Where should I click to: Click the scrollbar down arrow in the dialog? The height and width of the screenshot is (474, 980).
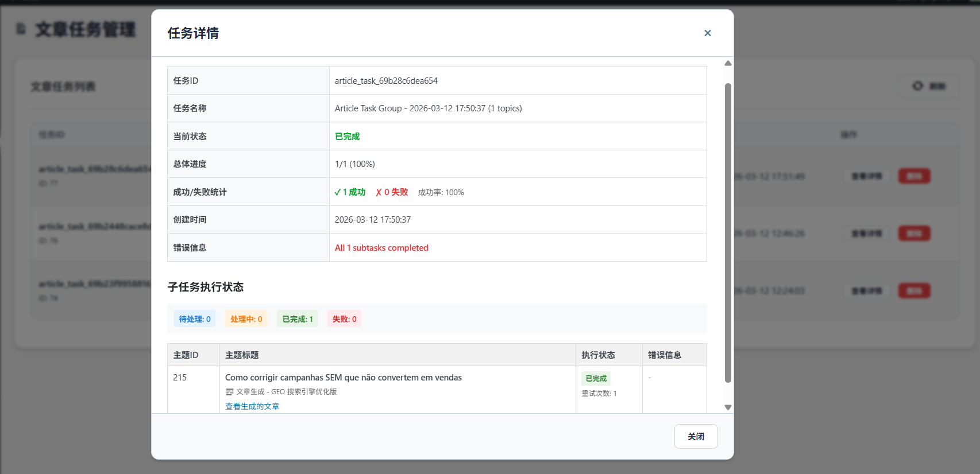(x=728, y=407)
